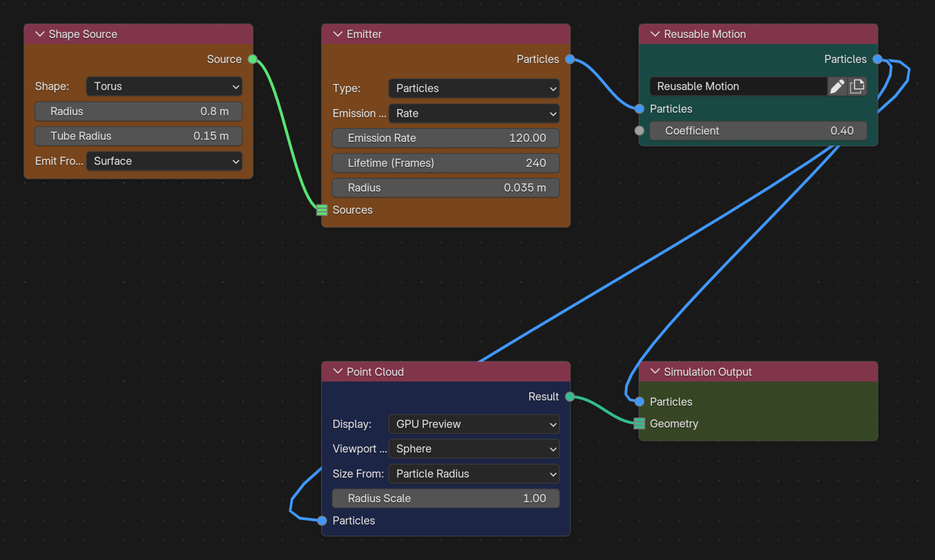Click the Point Cloud Particles input socket
The image size is (935, 560).
tap(322, 521)
